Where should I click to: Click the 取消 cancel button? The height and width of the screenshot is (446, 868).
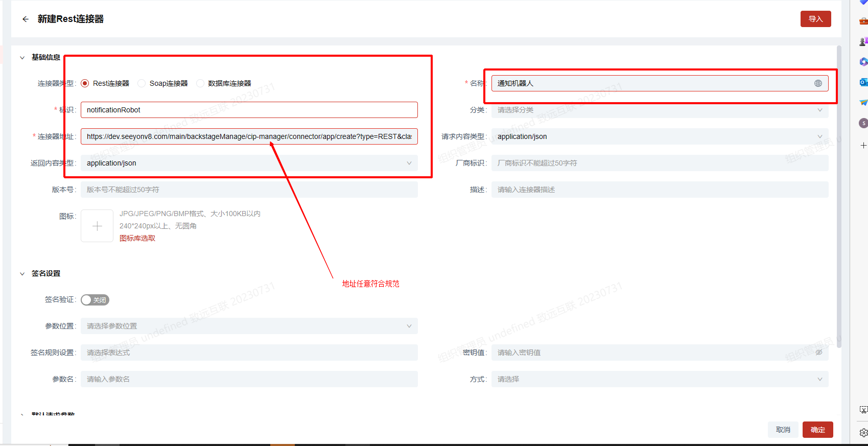[783, 430]
